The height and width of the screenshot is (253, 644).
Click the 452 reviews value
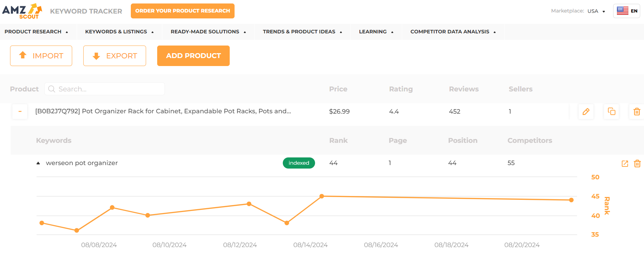pyautogui.click(x=455, y=112)
